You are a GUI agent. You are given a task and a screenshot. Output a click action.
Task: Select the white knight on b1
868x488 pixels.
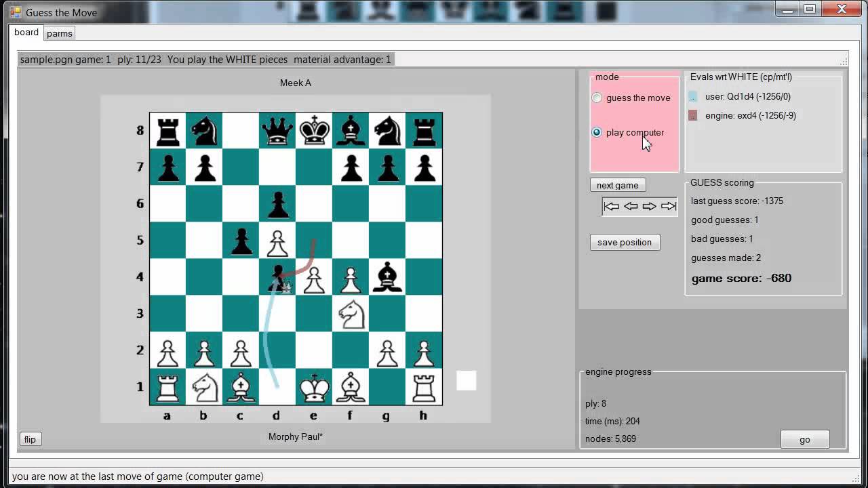[x=204, y=386]
